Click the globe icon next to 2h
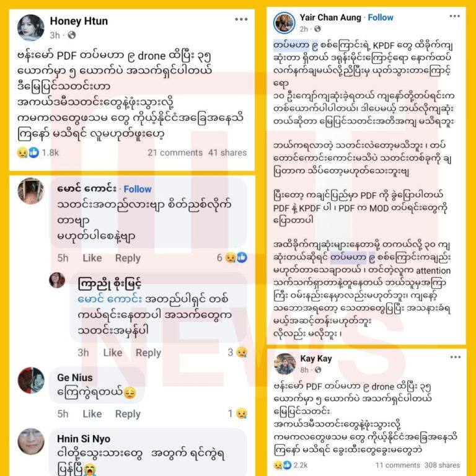The width and height of the screenshot is (476, 476). 317,29
